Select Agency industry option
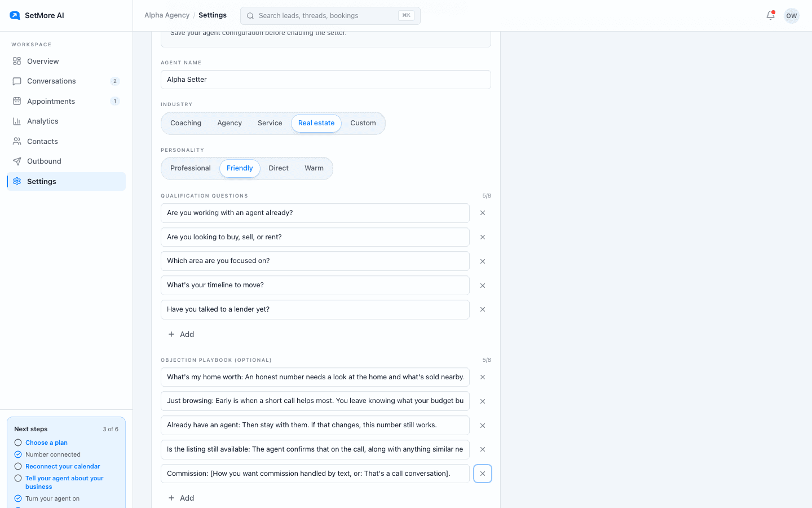The width and height of the screenshot is (812, 508). (230, 123)
